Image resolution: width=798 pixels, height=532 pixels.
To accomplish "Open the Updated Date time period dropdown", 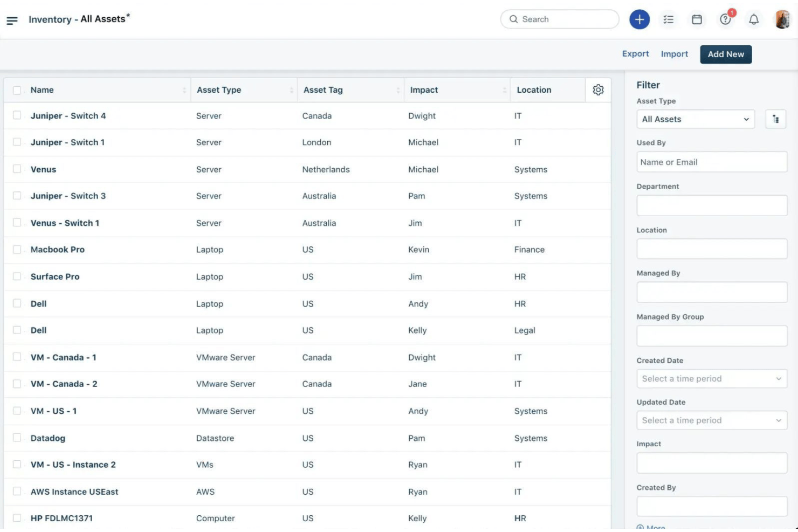I will pyautogui.click(x=712, y=420).
